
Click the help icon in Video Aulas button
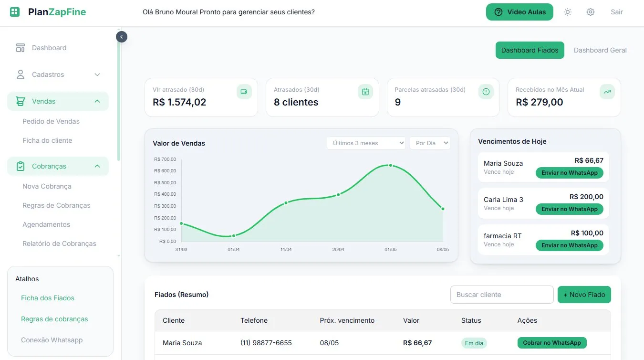point(499,12)
